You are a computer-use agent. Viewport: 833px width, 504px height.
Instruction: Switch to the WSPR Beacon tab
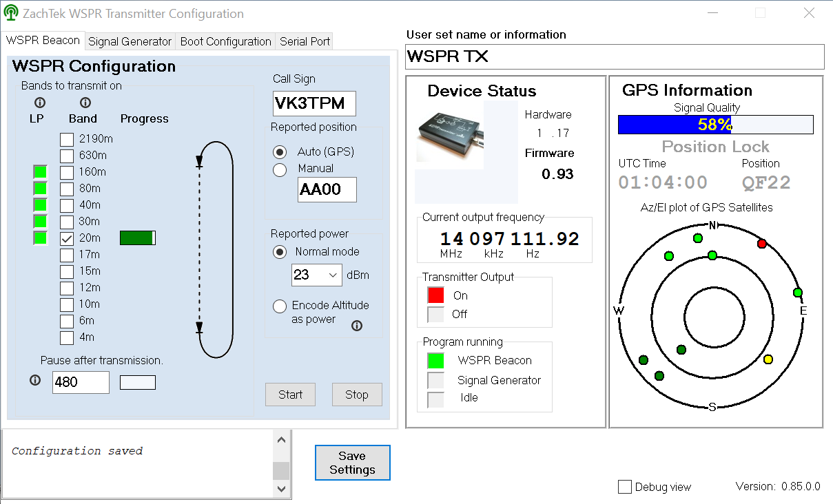(x=43, y=40)
